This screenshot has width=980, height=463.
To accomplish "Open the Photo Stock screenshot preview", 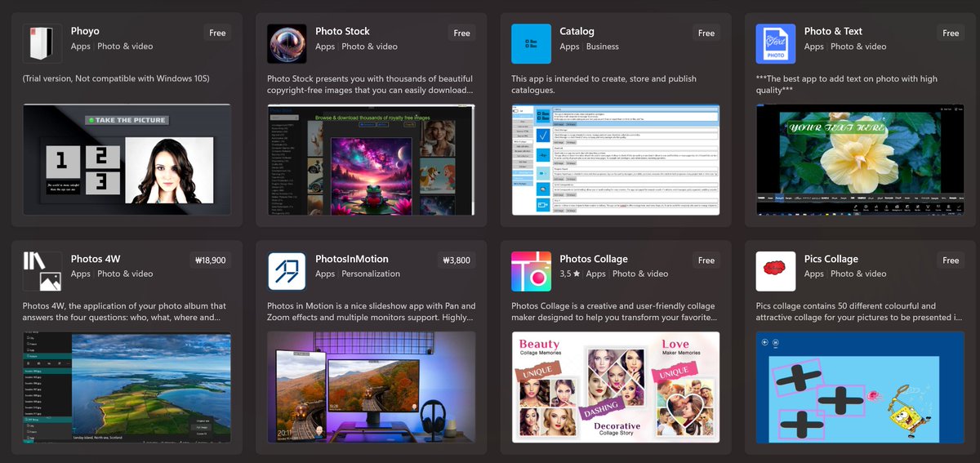I will (371, 159).
